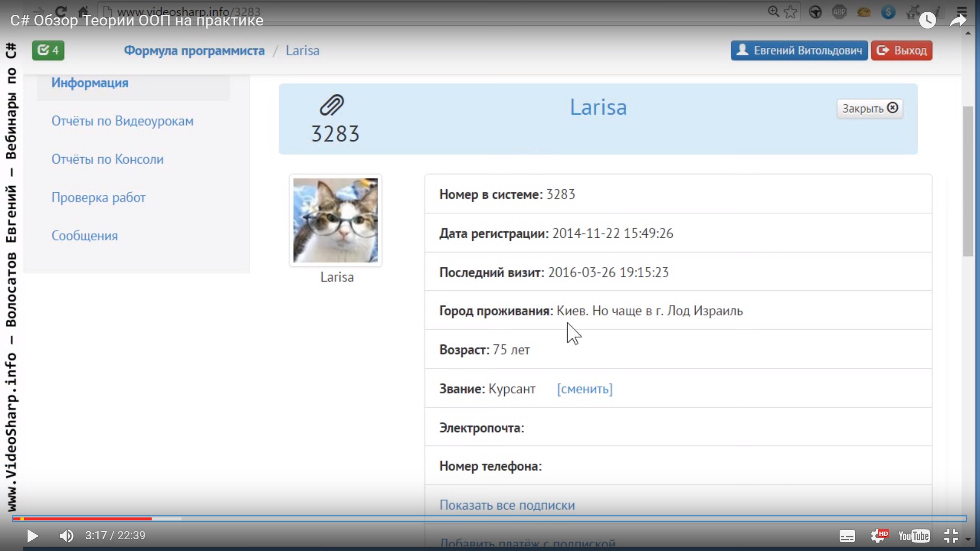
Task: Click the [сменить] rank link
Action: [585, 389]
